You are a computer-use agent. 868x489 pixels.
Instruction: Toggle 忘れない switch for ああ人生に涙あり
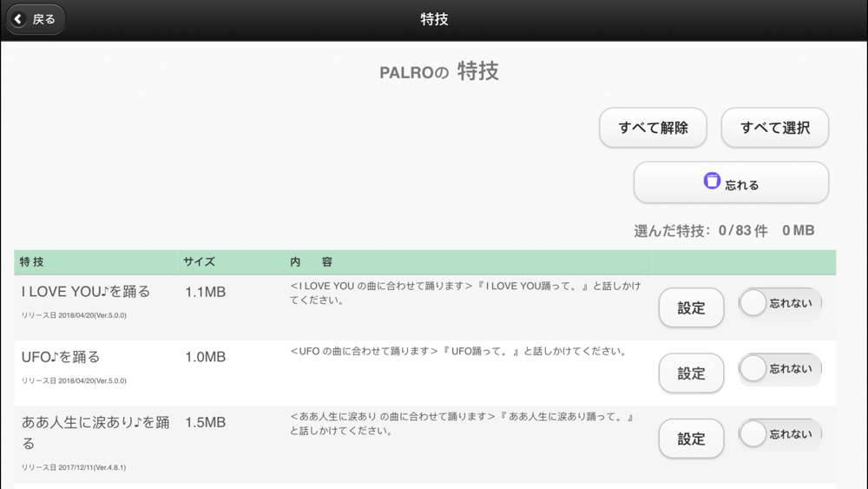(x=780, y=433)
